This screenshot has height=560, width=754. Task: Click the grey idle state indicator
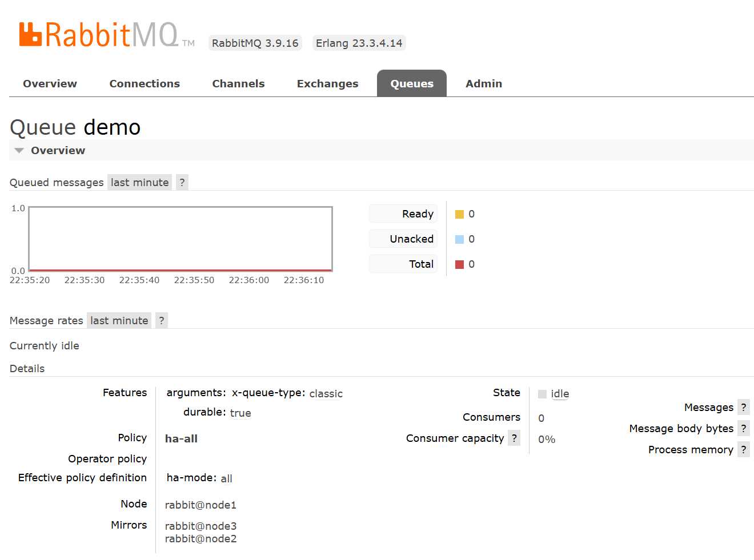point(543,394)
